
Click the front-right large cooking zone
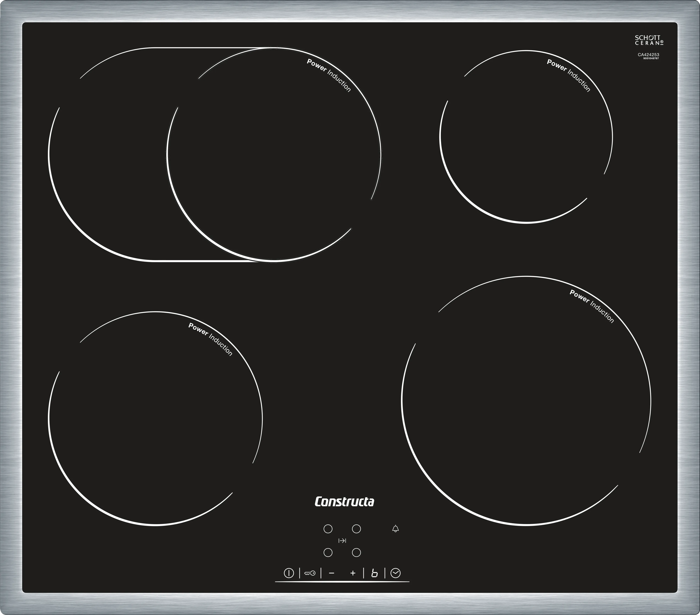(x=526, y=400)
